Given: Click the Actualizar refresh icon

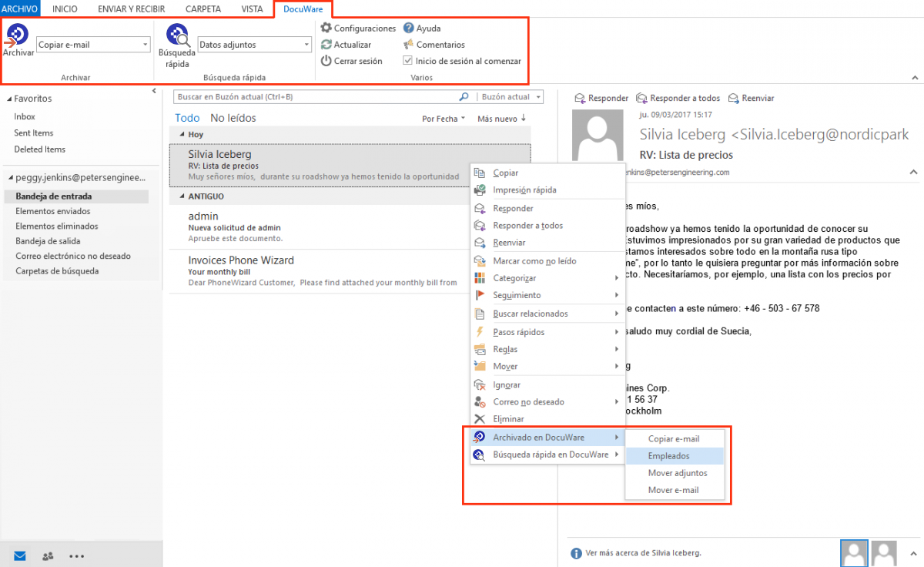Looking at the screenshot, I should point(326,45).
